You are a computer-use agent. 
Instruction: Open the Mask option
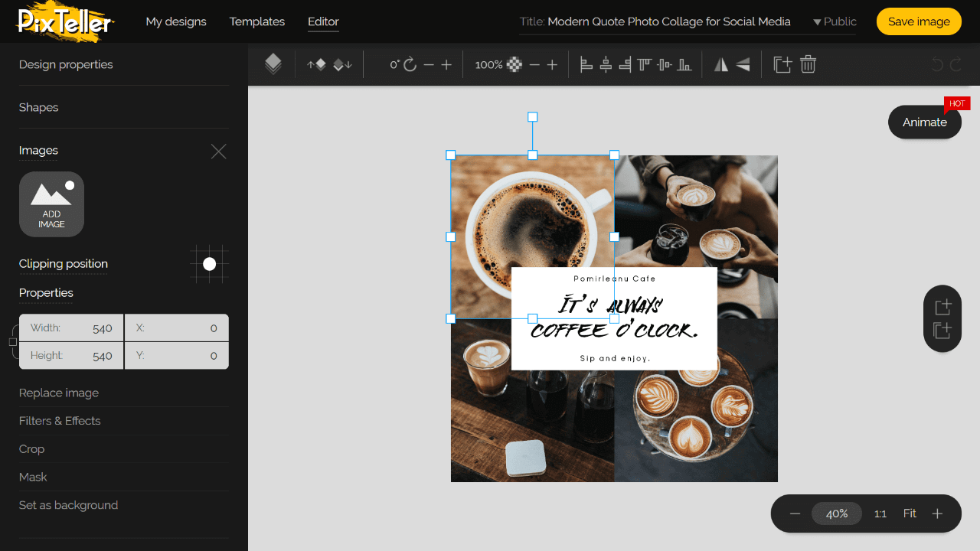33,477
